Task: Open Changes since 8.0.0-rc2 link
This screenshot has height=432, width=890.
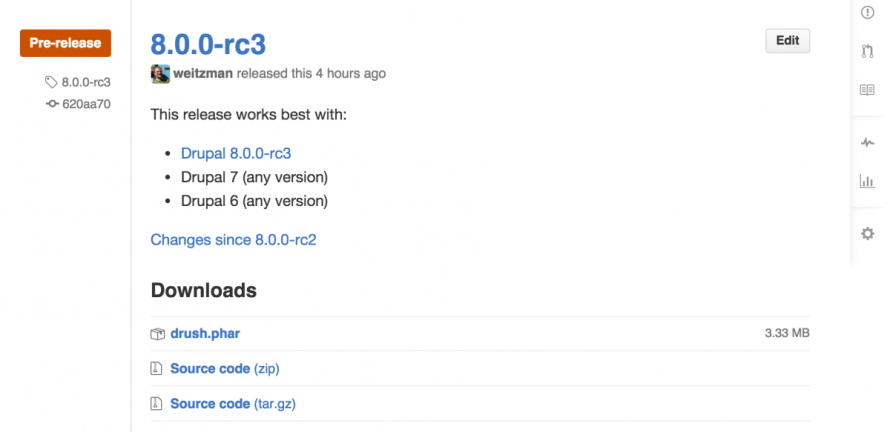Action: click(233, 240)
